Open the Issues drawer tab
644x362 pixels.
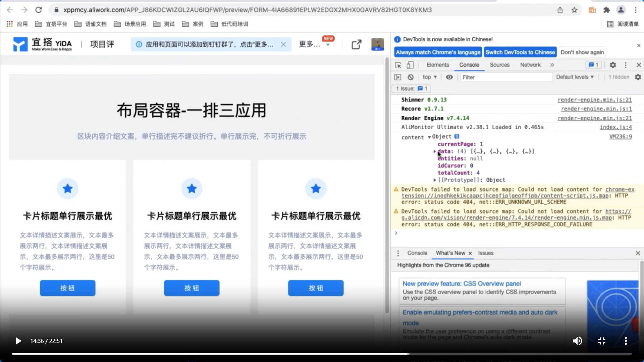[x=486, y=253]
